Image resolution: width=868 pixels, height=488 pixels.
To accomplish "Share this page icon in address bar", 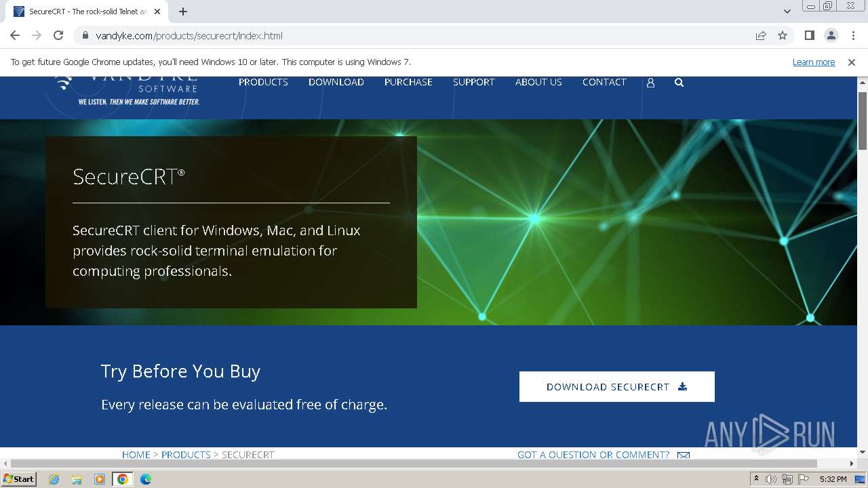I will point(761,35).
